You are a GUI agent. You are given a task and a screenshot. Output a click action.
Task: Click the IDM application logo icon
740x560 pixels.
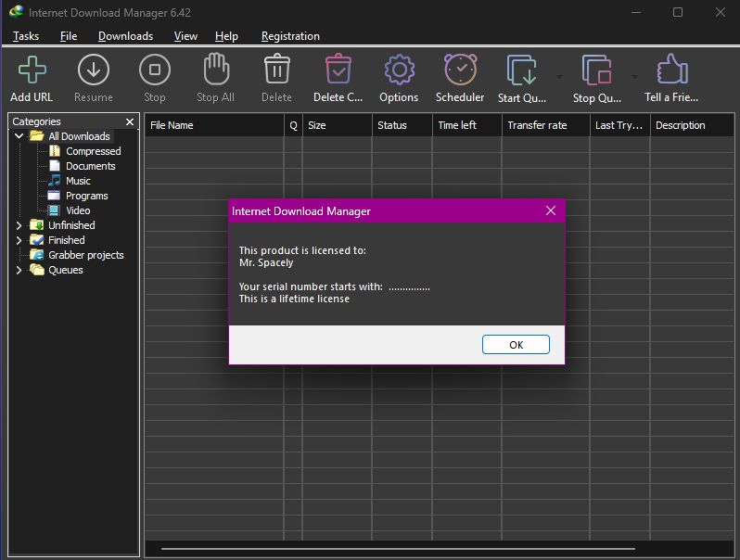click(16, 12)
